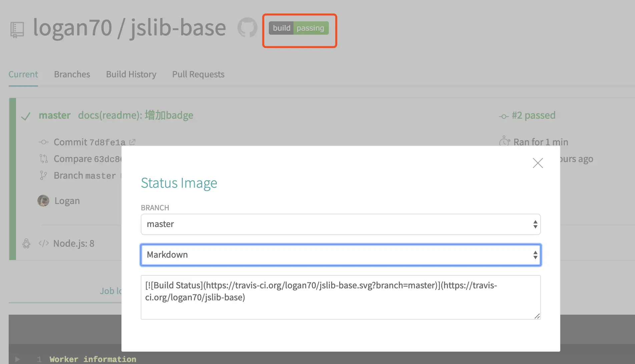Open the BRANCH dropdown showing master
635x364 pixels.
(x=341, y=224)
